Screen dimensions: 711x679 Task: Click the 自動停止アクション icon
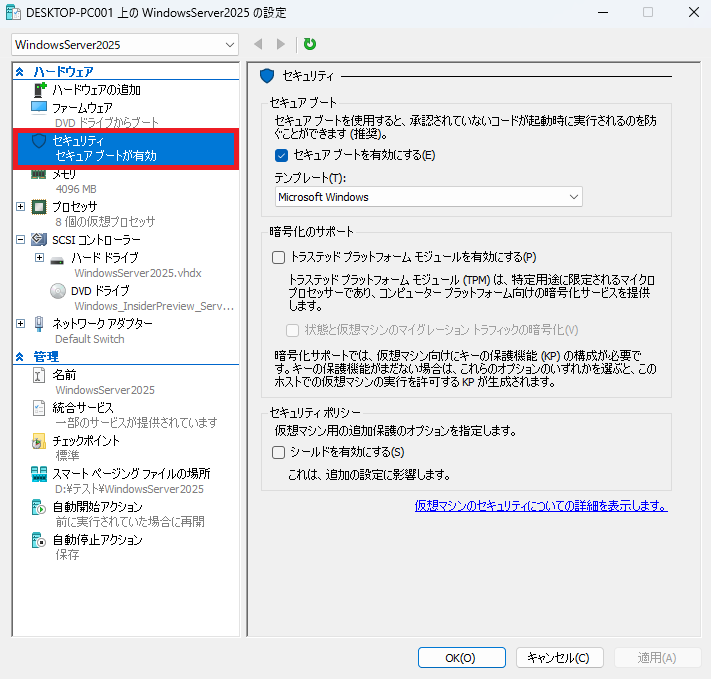click(x=39, y=540)
